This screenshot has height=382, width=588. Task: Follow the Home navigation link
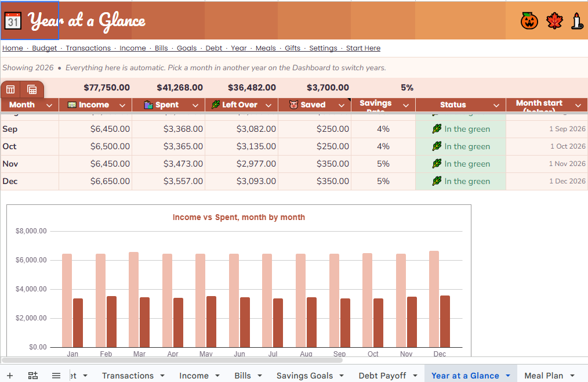pos(13,48)
